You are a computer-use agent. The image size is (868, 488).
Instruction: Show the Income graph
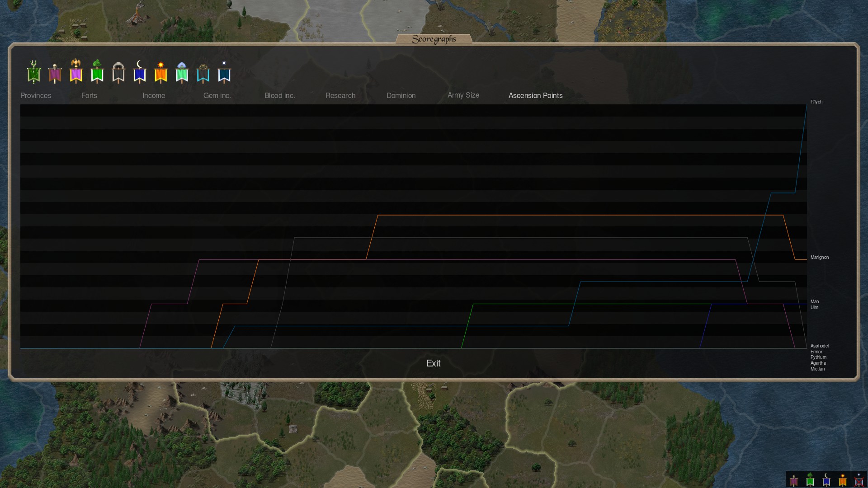click(154, 95)
